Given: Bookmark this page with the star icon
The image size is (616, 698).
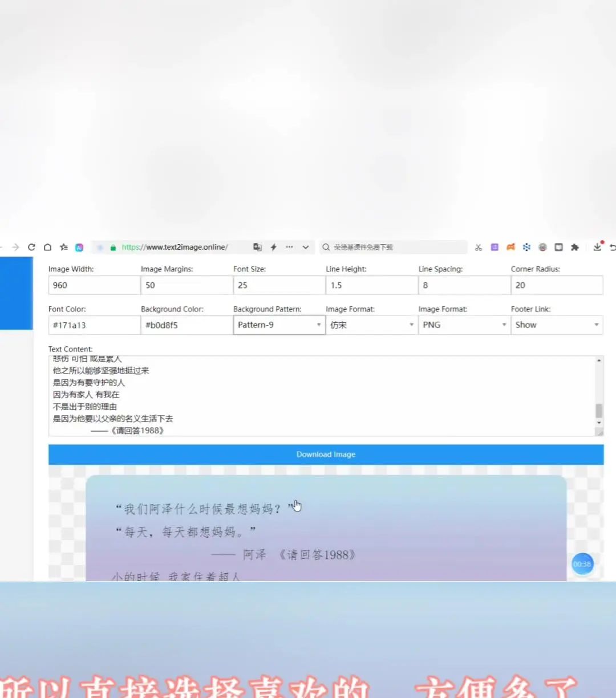Looking at the screenshot, I should click(x=63, y=247).
